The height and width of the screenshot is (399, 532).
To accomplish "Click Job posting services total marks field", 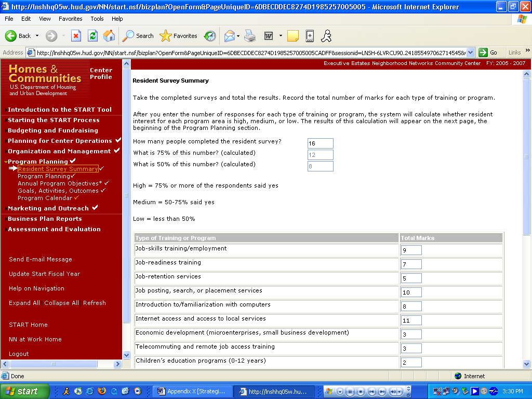I will click(411, 292).
